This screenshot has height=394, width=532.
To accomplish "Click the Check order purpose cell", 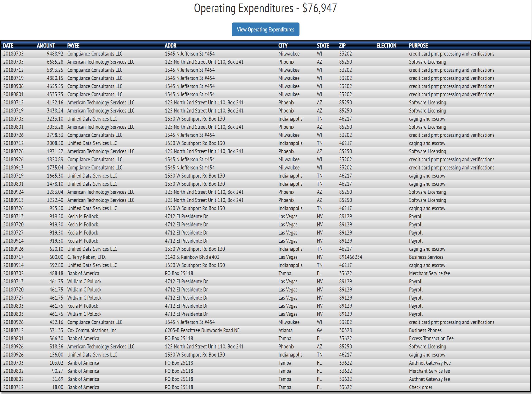I will click(421, 387).
